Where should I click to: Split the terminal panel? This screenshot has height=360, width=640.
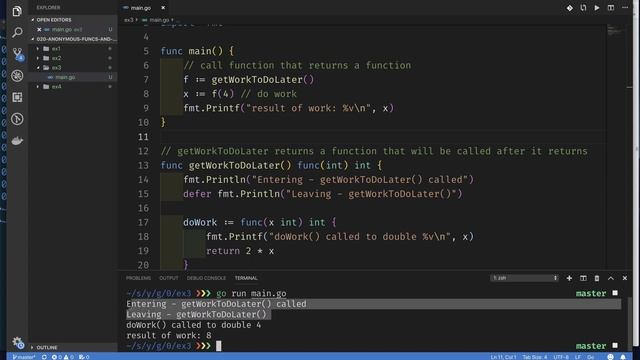pyautogui.click(x=583, y=278)
